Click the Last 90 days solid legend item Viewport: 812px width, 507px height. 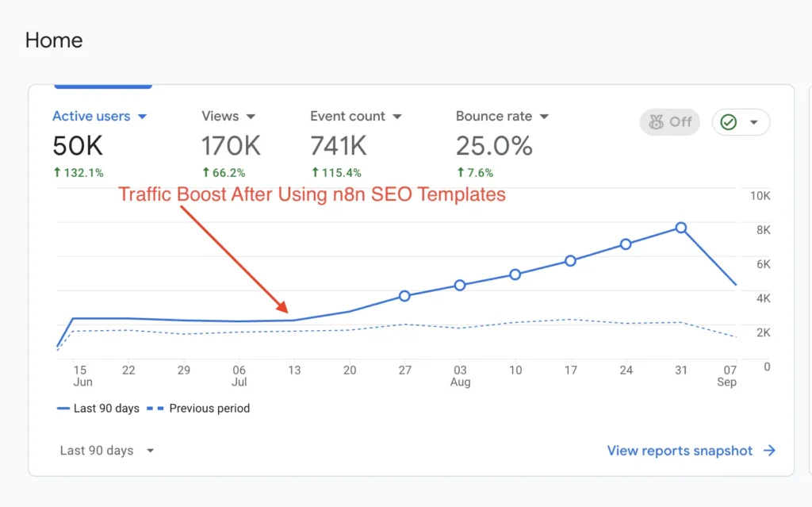[x=98, y=409]
